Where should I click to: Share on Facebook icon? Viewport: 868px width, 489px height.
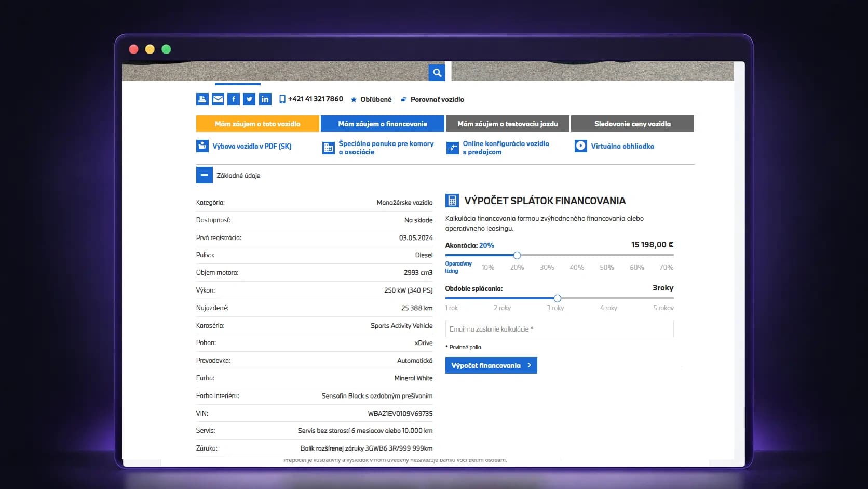pyautogui.click(x=234, y=99)
